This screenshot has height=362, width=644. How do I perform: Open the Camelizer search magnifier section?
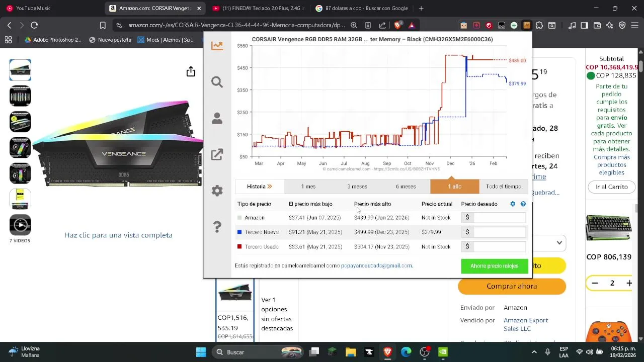(x=217, y=82)
